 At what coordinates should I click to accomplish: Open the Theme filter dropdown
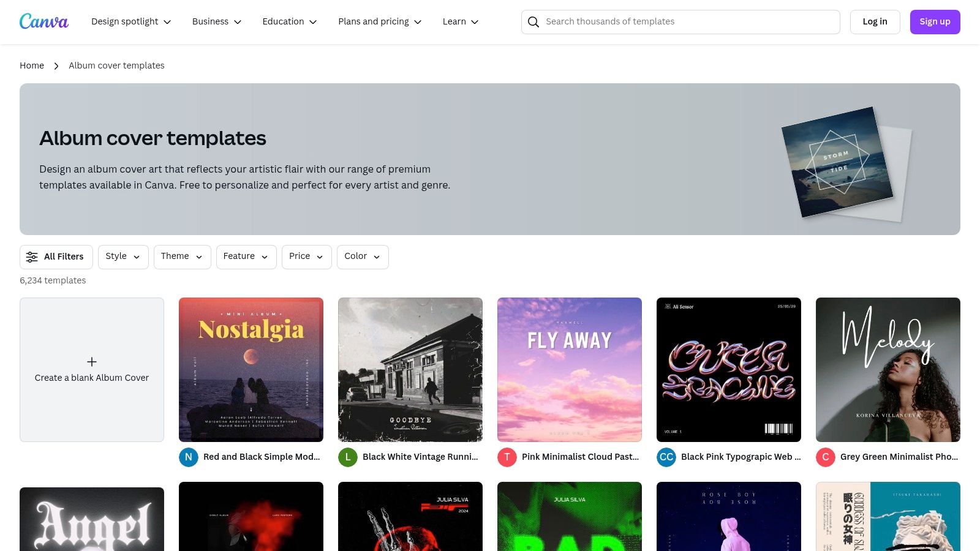pos(182,257)
